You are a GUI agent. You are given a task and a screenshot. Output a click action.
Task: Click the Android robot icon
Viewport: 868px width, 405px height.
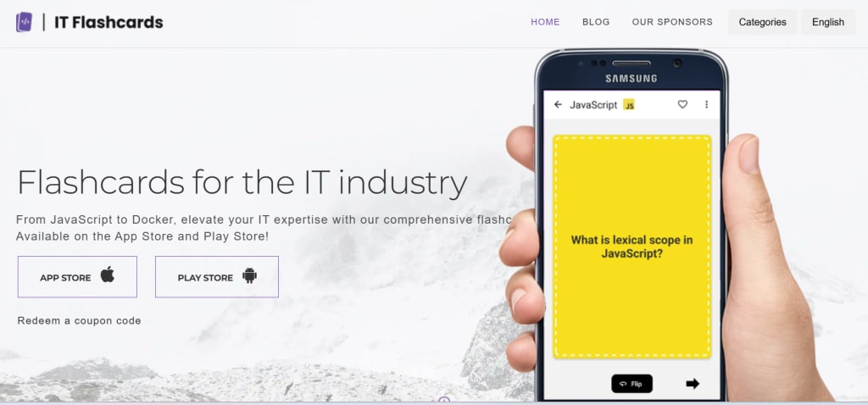[x=250, y=275]
